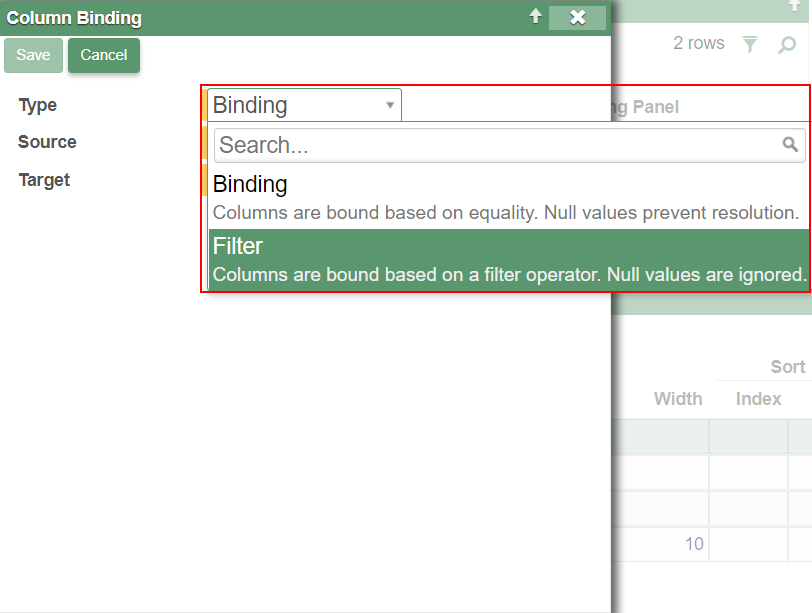Click the up arrow in the background panel header

coord(795,6)
